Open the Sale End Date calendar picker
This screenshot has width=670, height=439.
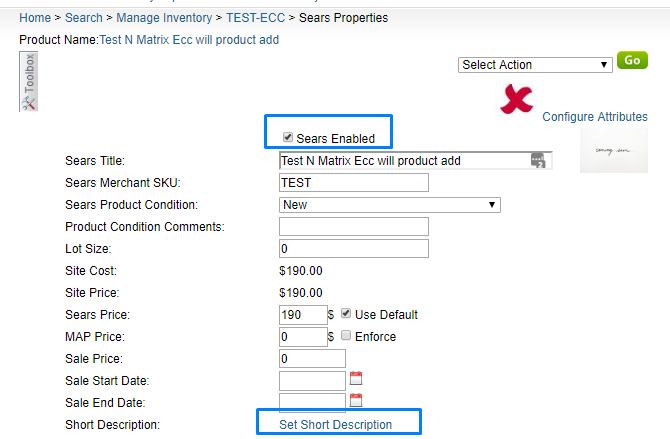coord(356,401)
